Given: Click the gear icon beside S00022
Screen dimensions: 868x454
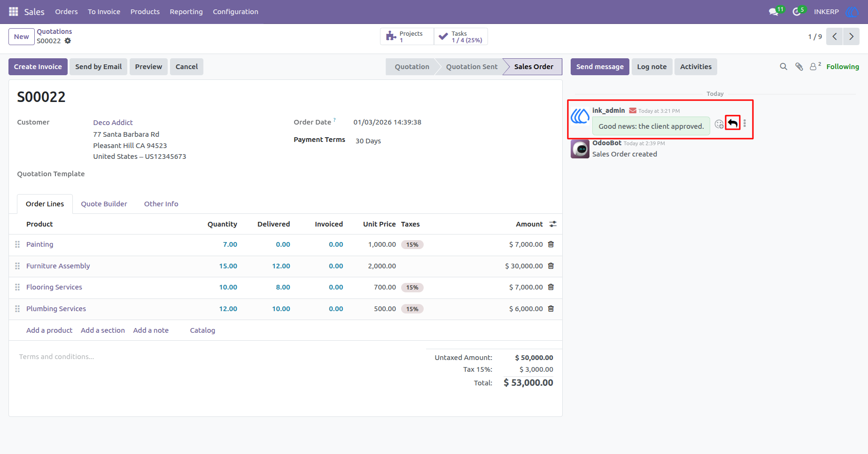Looking at the screenshot, I should coord(68,41).
